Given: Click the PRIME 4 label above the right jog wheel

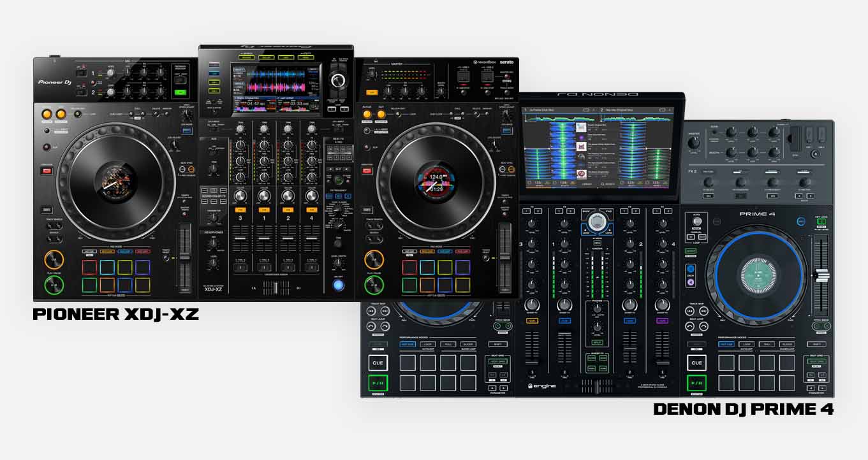Looking at the screenshot, I should coord(756,214).
